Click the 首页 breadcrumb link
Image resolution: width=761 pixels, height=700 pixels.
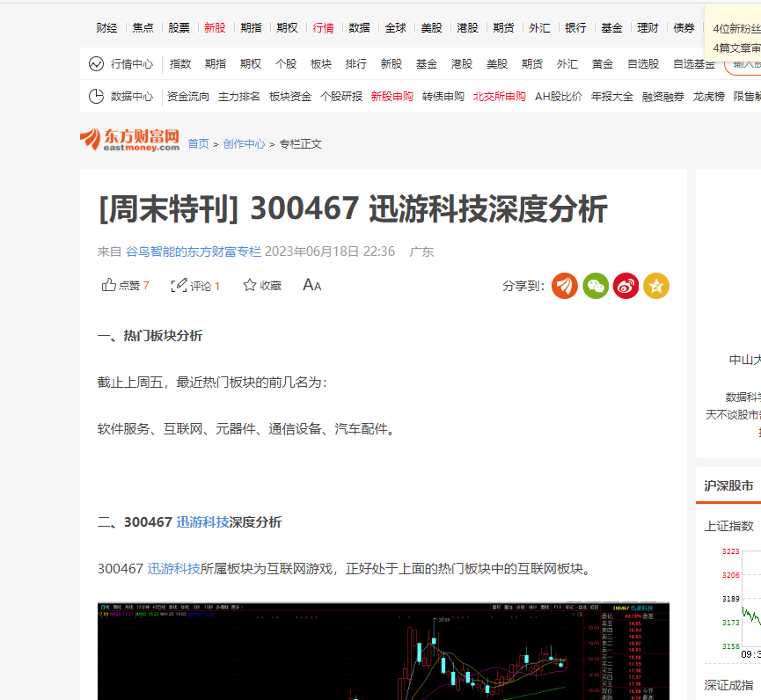198,144
